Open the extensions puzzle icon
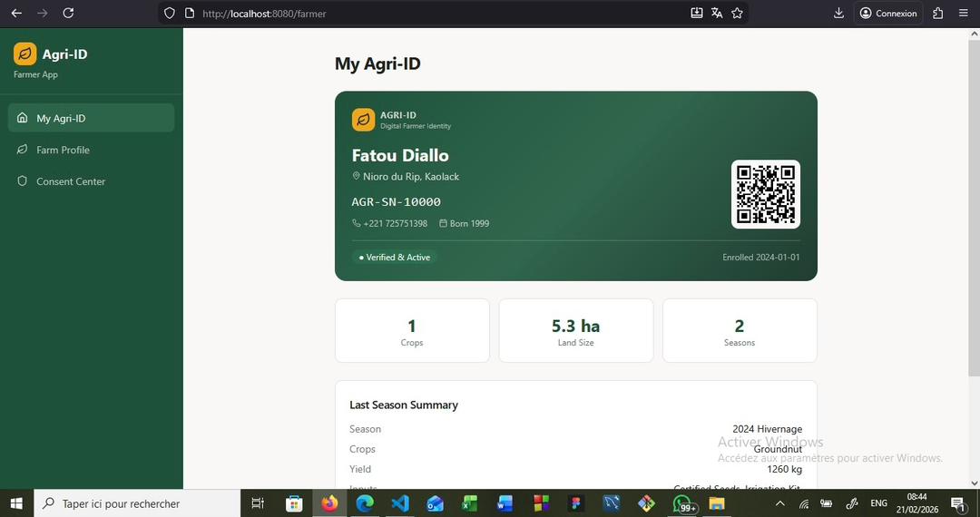Screen dimensions: 980x517 (x=937, y=13)
